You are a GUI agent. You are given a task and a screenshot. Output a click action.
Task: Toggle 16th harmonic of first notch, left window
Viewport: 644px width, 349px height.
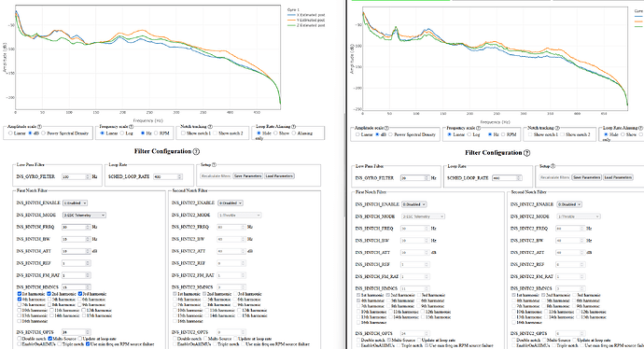(x=20, y=321)
